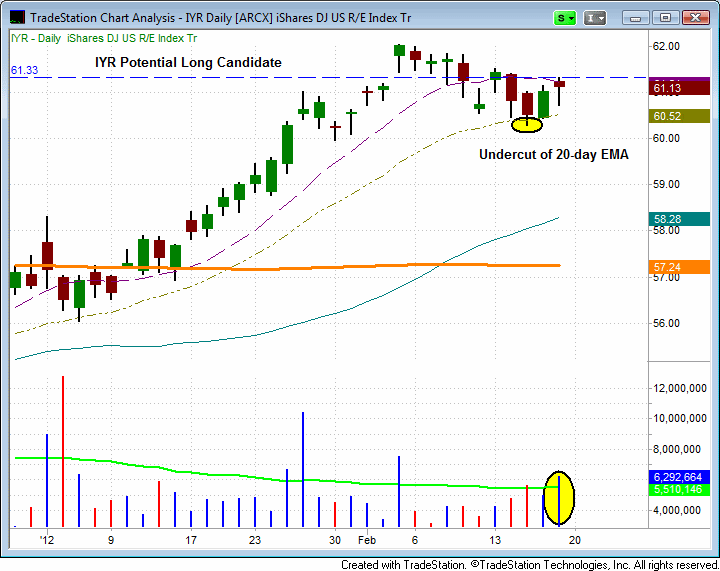Image resolution: width=720 pixels, height=571 pixels.
Task: Click the 17 date axis label
Action: tap(191, 540)
